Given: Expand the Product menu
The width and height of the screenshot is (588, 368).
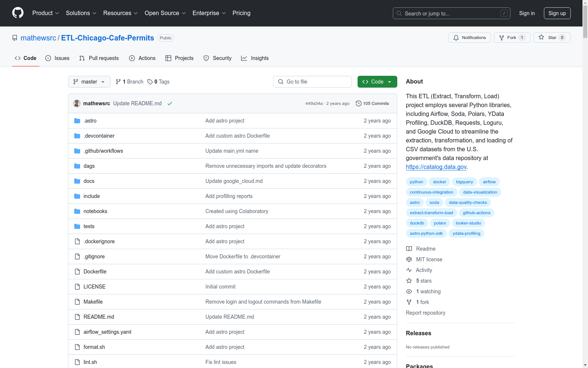Looking at the screenshot, I should [x=46, y=13].
